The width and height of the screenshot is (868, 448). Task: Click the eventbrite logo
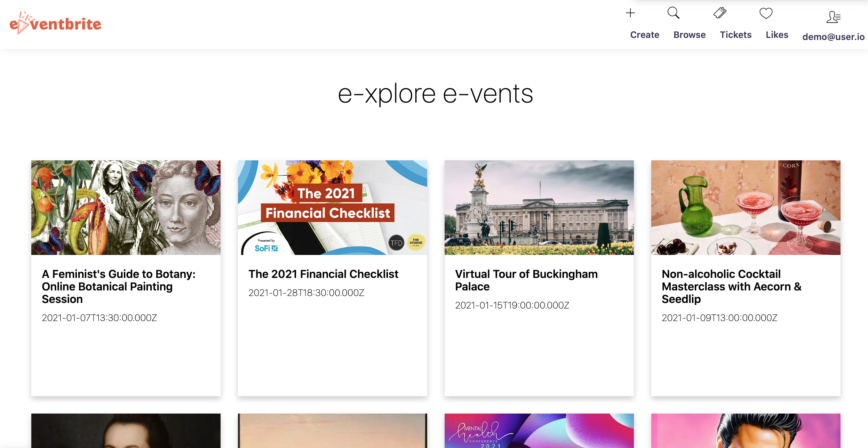tap(56, 24)
